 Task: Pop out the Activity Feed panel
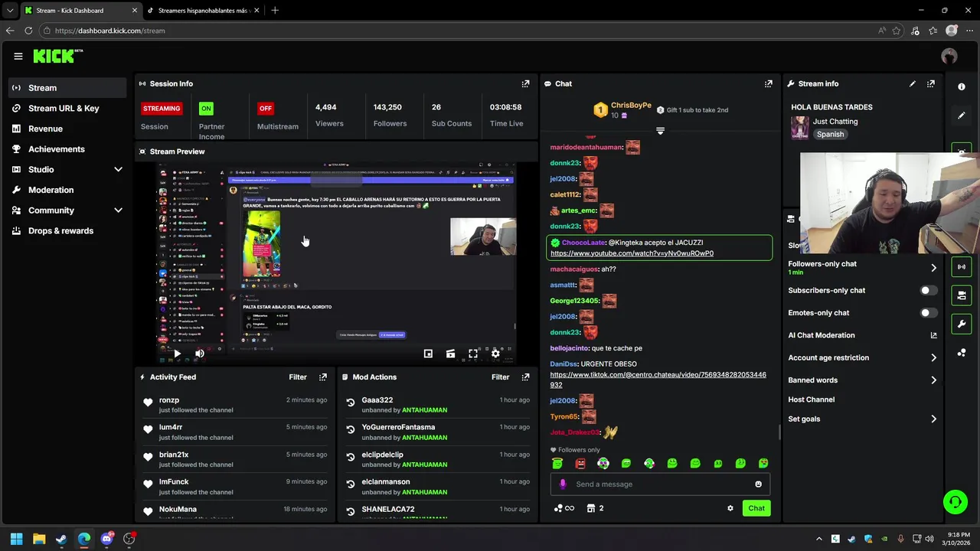323,377
